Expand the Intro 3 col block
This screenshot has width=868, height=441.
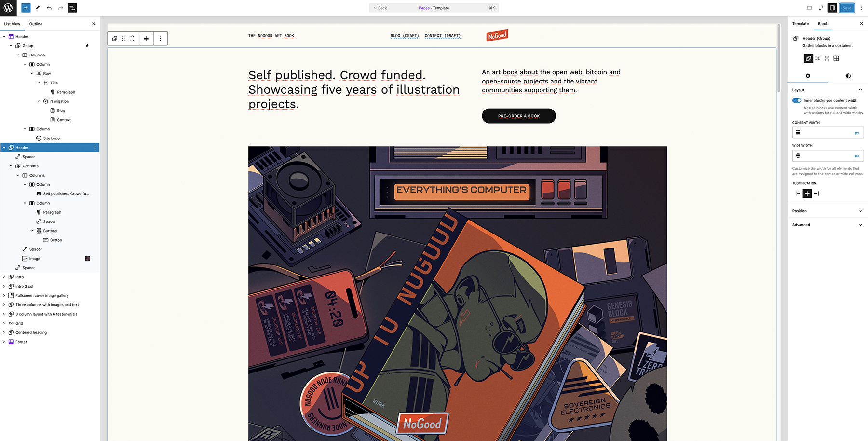pyautogui.click(x=4, y=286)
